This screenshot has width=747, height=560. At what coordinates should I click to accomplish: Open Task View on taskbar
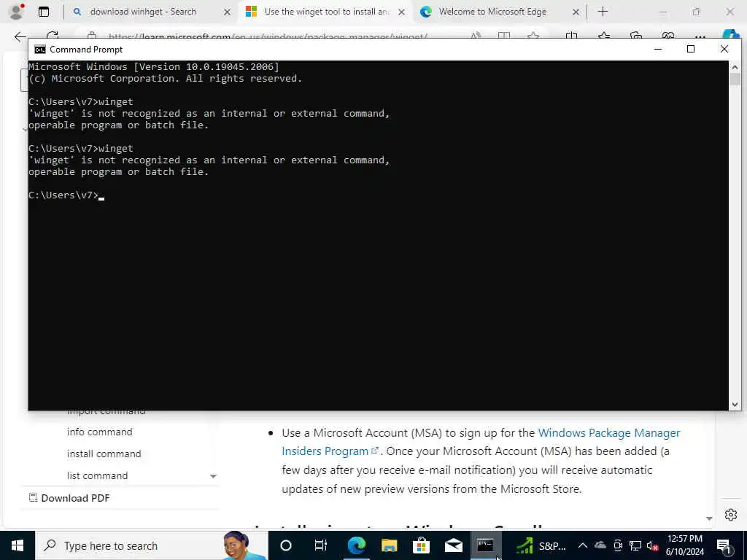321,545
